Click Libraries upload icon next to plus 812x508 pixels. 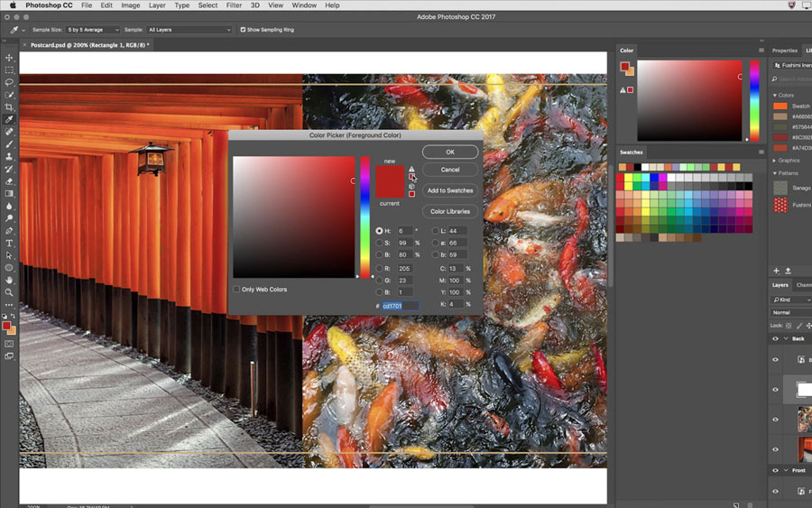pyautogui.click(x=789, y=271)
